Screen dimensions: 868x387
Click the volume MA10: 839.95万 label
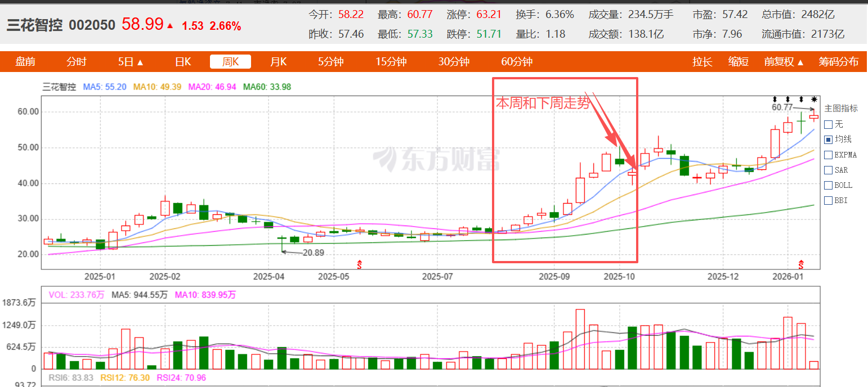coord(205,295)
